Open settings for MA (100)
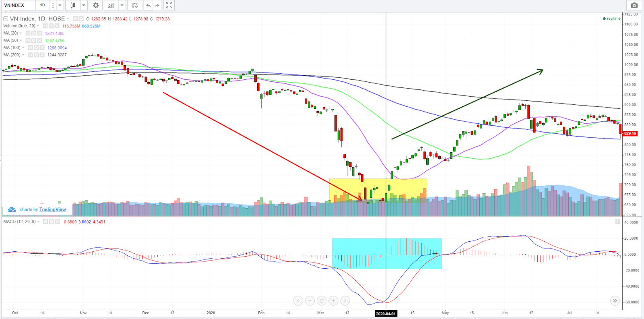 [x=36, y=48]
